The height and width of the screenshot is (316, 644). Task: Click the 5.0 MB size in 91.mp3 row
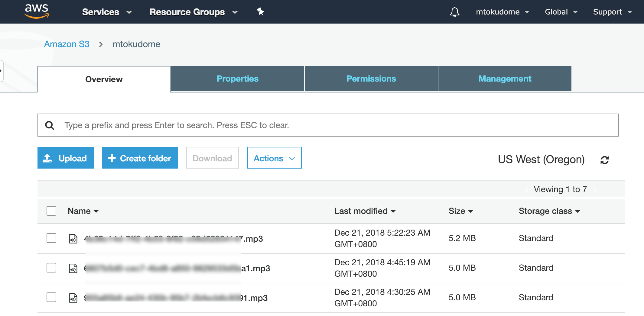coord(462,297)
